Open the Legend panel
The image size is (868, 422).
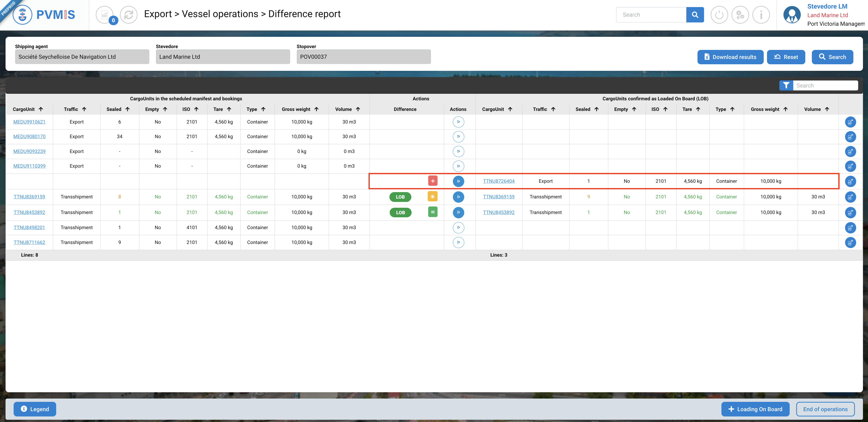(x=35, y=409)
